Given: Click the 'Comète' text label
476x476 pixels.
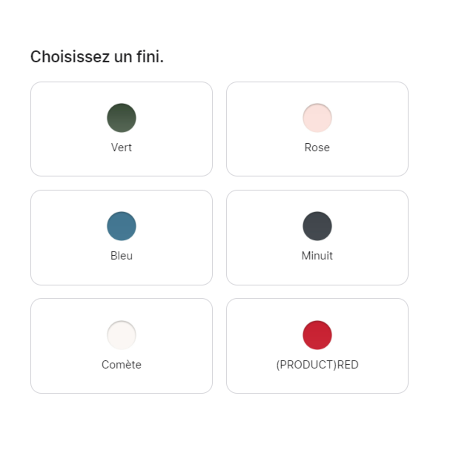Looking at the screenshot, I should click(121, 365).
